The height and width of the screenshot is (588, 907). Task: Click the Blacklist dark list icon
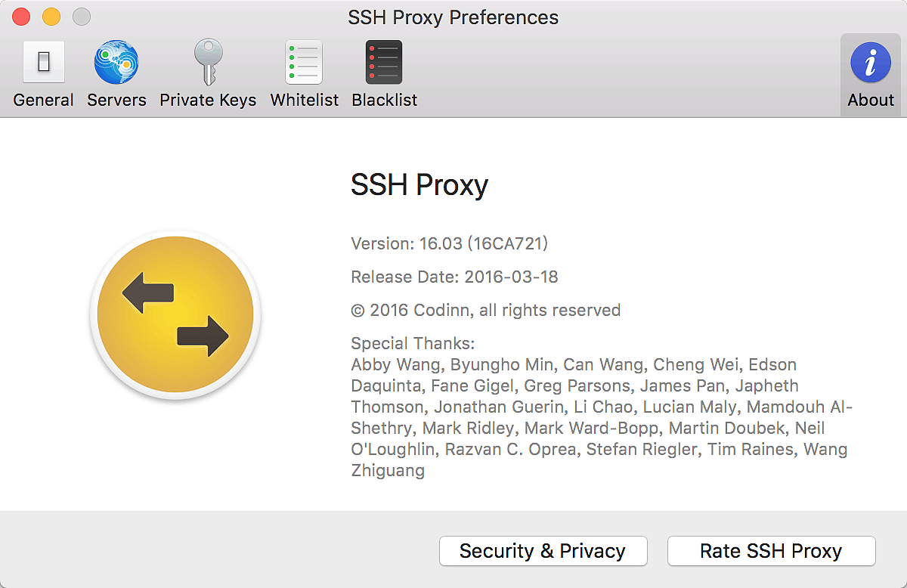384,62
